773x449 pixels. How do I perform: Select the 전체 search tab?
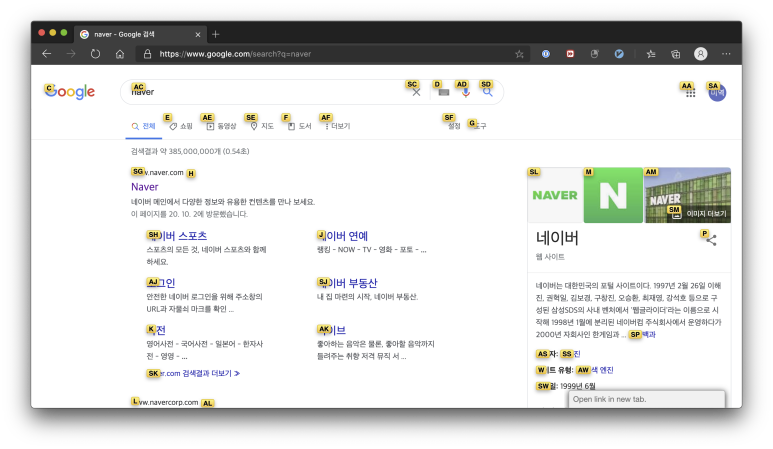143,126
